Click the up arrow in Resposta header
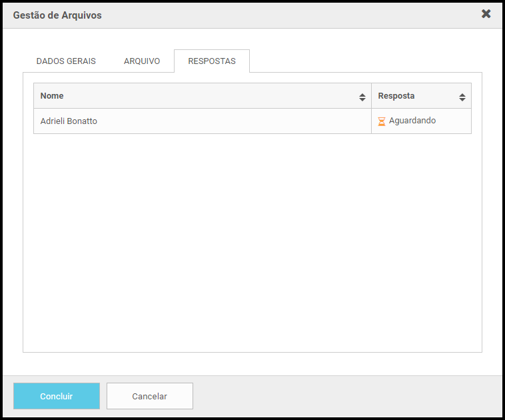 tap(462, 95)
